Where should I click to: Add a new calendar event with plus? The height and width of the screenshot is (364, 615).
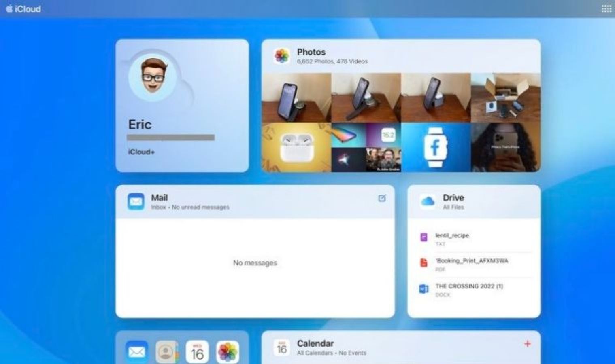tap(527, 344)
